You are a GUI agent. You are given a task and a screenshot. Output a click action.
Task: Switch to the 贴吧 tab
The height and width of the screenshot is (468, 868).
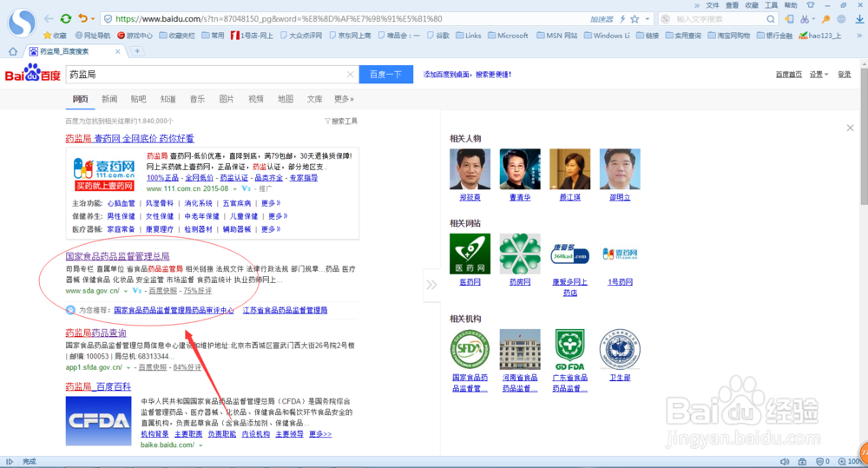click(138, 99)
